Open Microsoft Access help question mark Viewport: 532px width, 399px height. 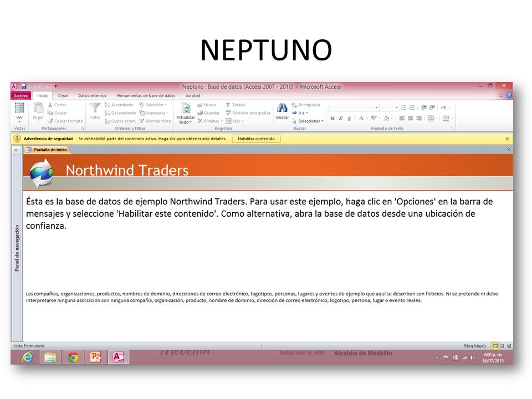pyautogui.click(x=509, y=96)
